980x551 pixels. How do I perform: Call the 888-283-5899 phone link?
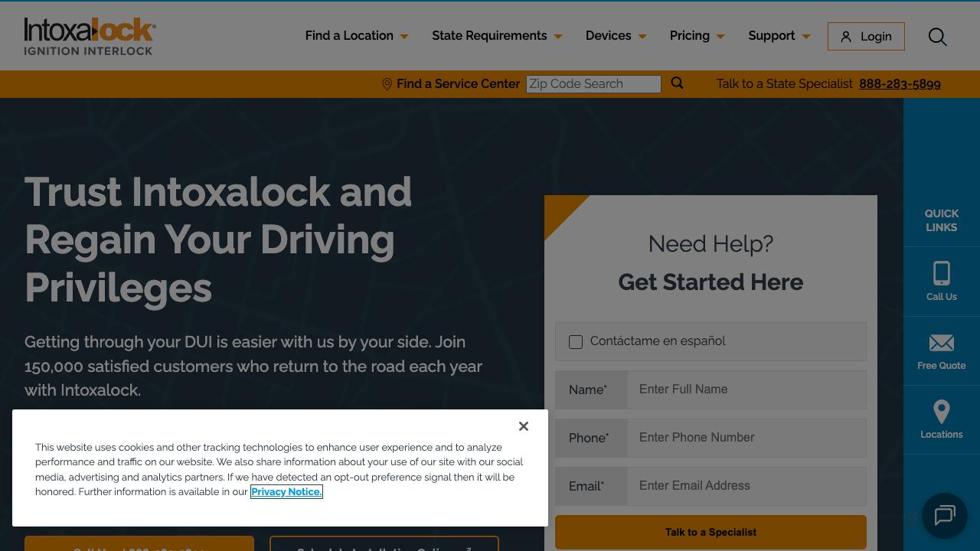(x=900, y=84)
